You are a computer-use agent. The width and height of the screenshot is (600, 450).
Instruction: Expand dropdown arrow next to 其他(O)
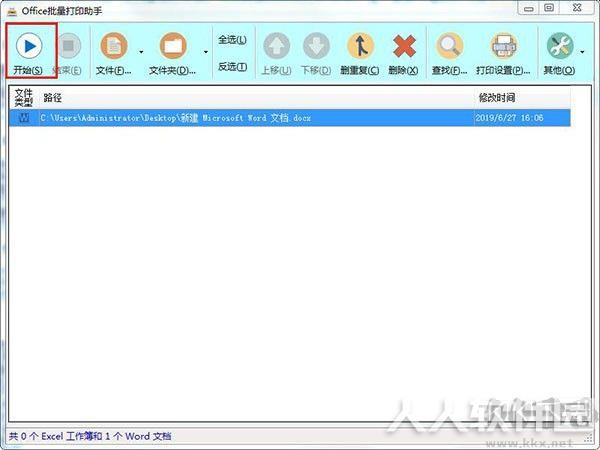[x=582, y=52]
